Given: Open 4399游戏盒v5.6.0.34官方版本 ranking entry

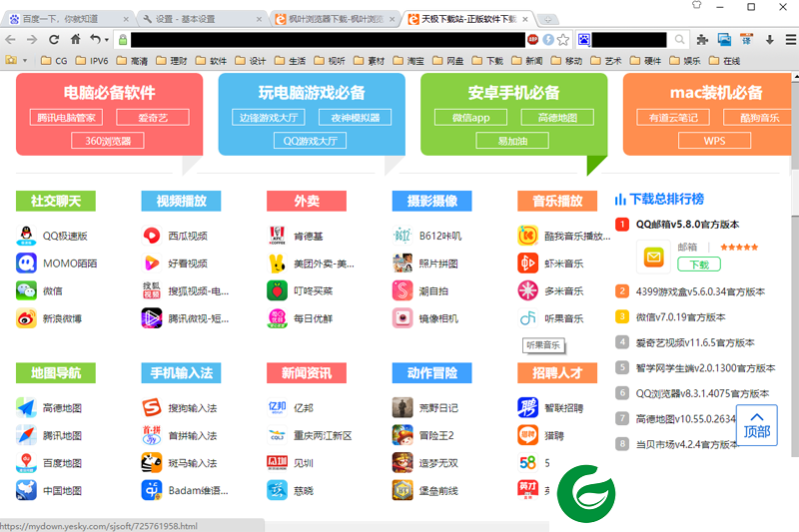Looking at the screenshot, I should tap(700, 291).
